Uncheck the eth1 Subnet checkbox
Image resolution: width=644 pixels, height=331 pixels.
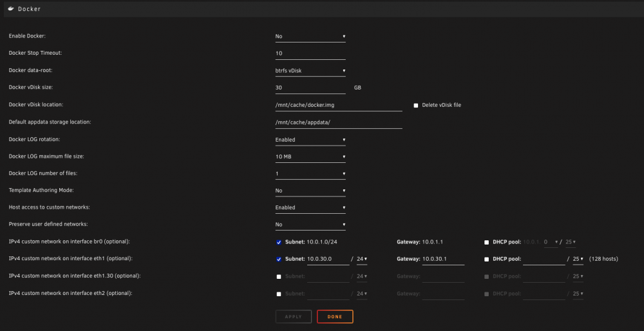[279, 260]
